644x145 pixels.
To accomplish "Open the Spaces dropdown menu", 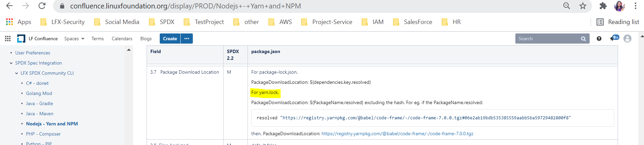I will click(74, 39).
